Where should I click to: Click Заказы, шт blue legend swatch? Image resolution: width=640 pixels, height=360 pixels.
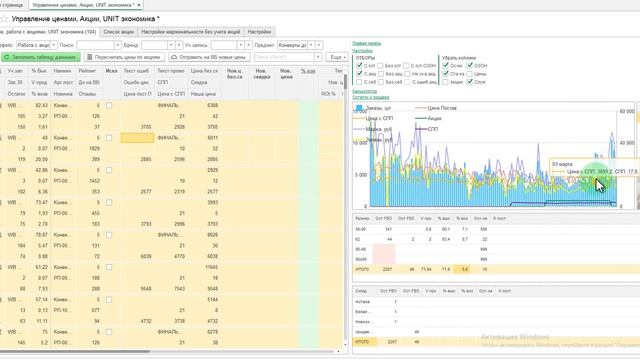click(359, 108)
